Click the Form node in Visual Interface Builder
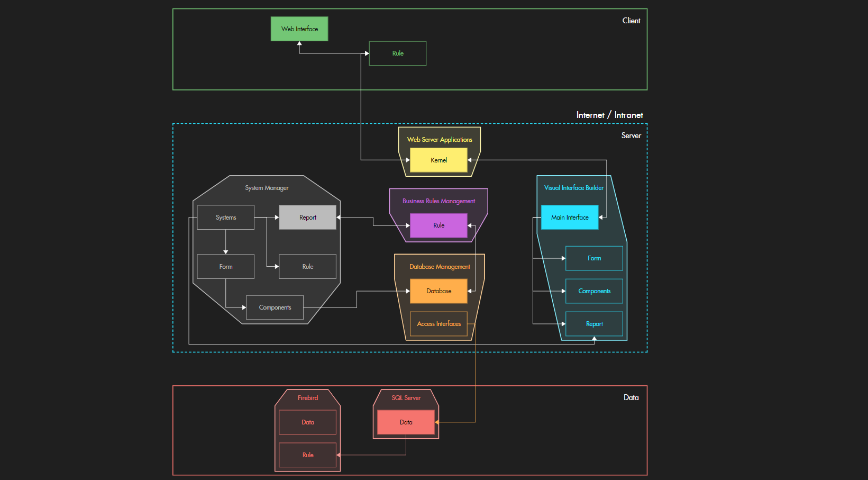This screenshot has height=480, width=868. (x=594, y=258)
